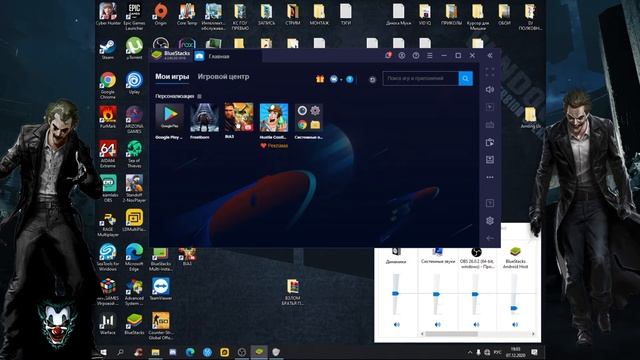
Task: Click the back arrow in BlueStacks sidebar
Action: pos(490,238)
